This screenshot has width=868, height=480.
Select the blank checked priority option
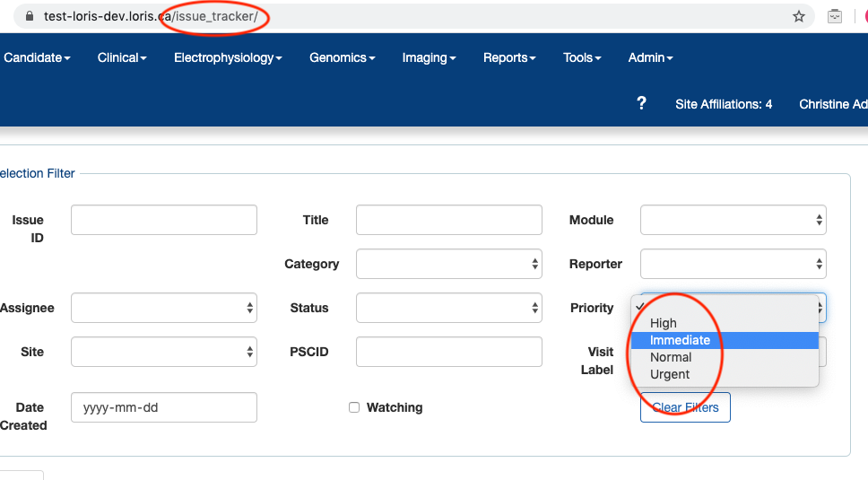pyautogui.click(x=725, y=306)
